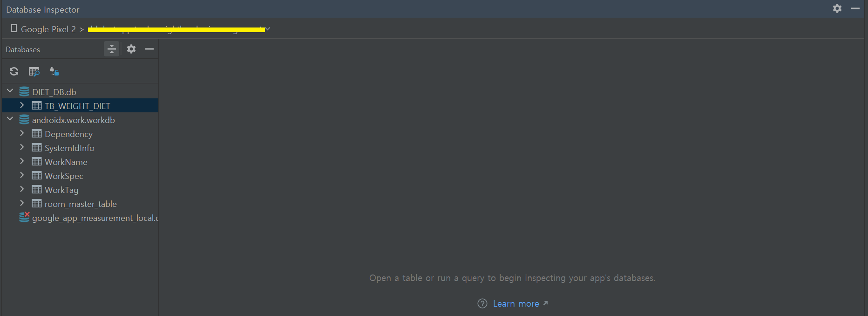Expand the WorkSpec table node

pos(22,175)
